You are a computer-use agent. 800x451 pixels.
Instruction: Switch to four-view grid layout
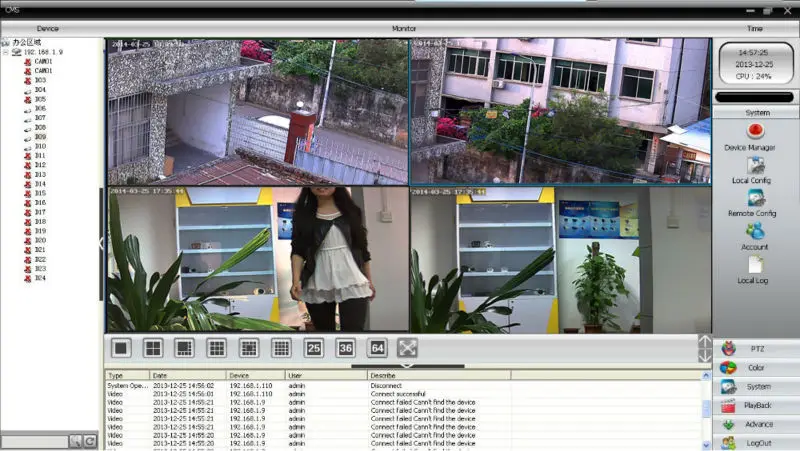(153, 348)
